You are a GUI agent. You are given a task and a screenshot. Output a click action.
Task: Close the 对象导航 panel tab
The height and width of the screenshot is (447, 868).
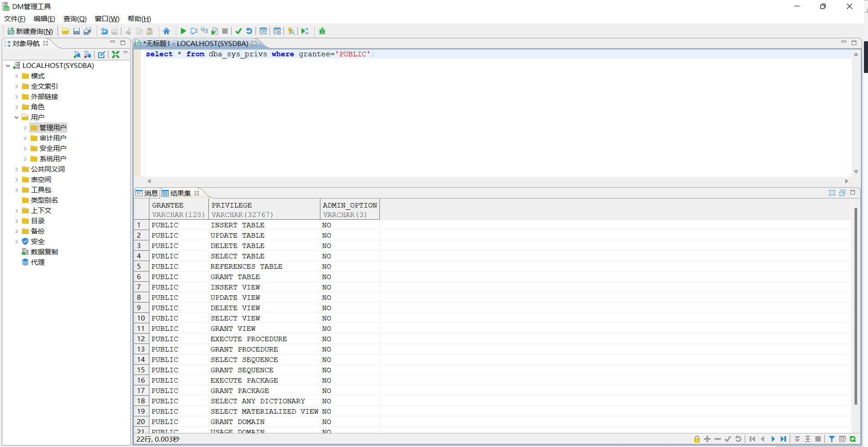pos(45,43)
